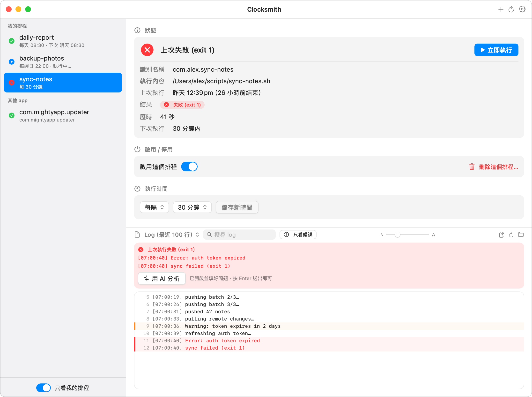Image resolution: width=532 pixels, height=397 pixels.
Task: Toggle 只看我的排程 switch
Action: [x=44, y=388]
